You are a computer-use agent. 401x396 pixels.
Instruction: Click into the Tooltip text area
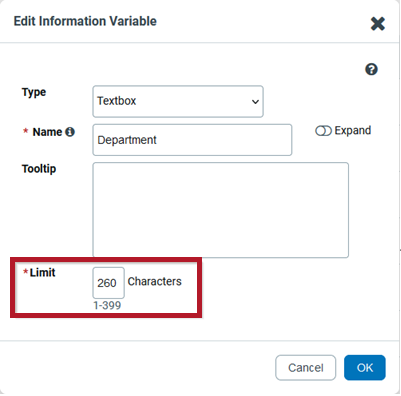point(221,210)
